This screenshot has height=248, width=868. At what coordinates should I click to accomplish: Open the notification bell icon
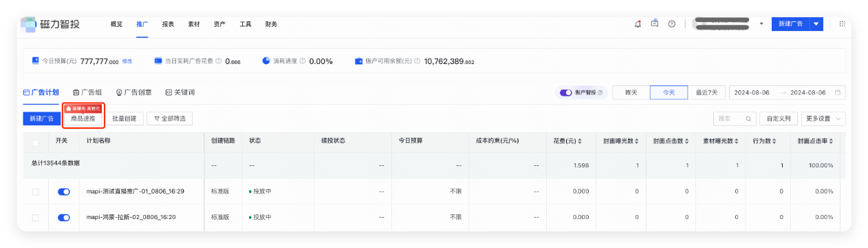[638, 24]
